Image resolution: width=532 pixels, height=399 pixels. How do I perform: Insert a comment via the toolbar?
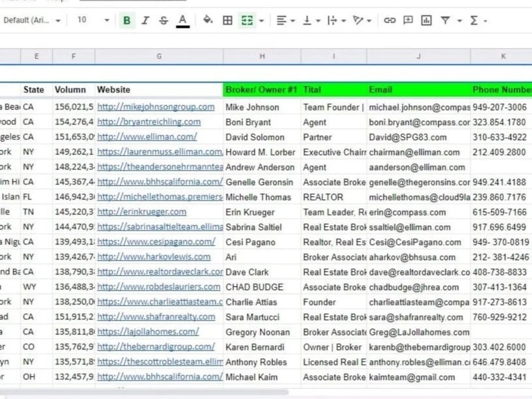click(x=408, y=20)
